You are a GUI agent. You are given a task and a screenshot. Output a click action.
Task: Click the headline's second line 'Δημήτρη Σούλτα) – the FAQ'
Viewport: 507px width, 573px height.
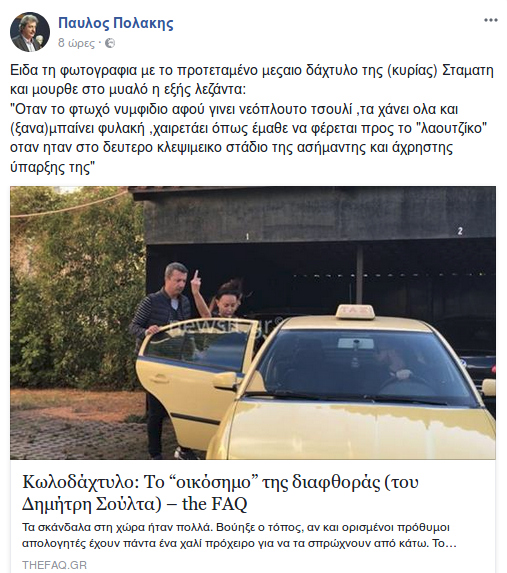135,504
